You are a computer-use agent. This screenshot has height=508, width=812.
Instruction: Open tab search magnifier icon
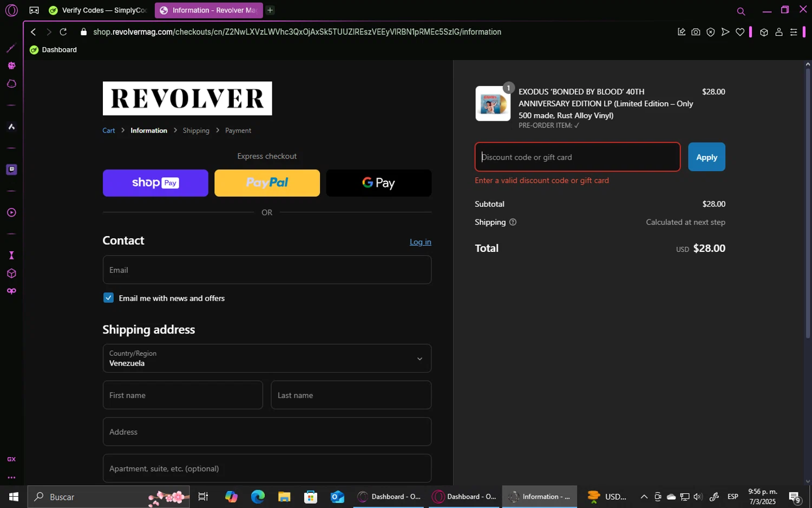(741, 11)
